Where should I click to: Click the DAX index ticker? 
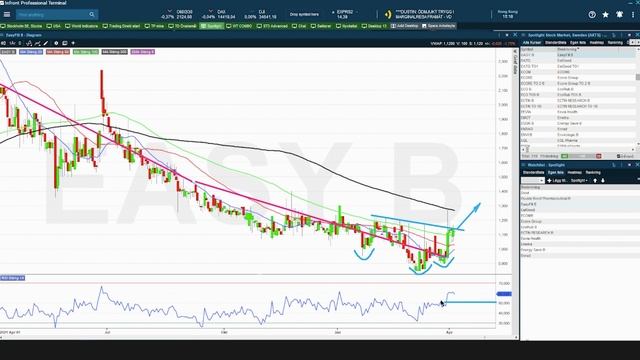220,15
